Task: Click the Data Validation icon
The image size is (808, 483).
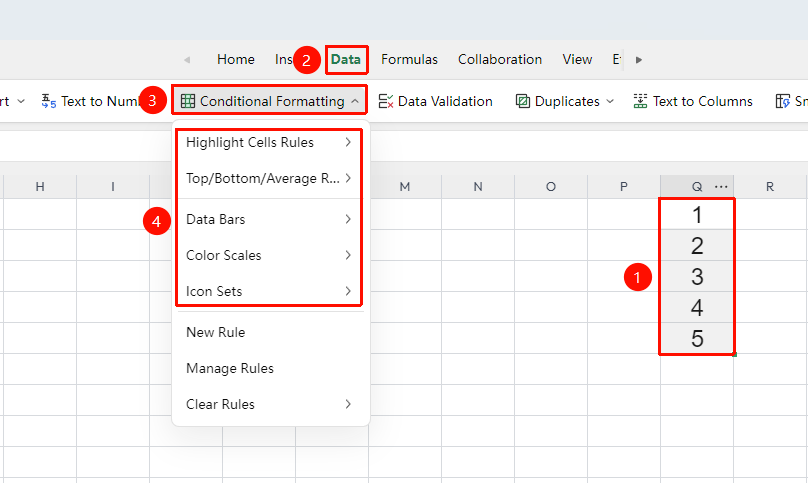Action: click(x=386, y=101)
